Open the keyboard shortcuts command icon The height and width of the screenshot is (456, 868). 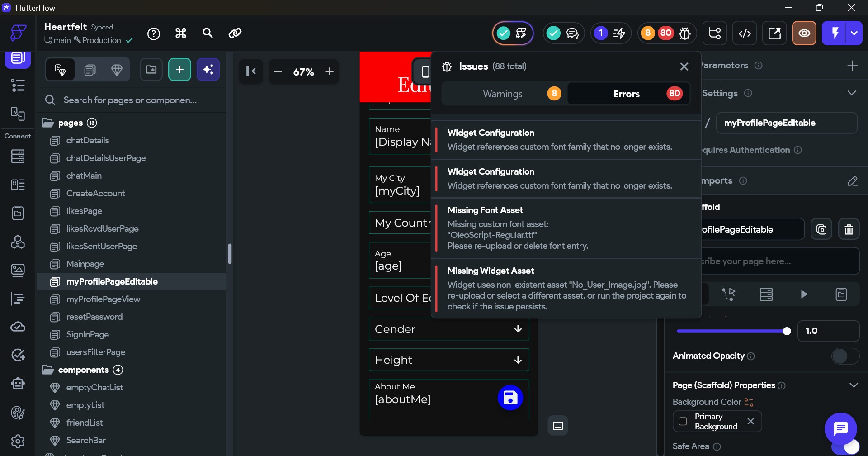point(181,33)
